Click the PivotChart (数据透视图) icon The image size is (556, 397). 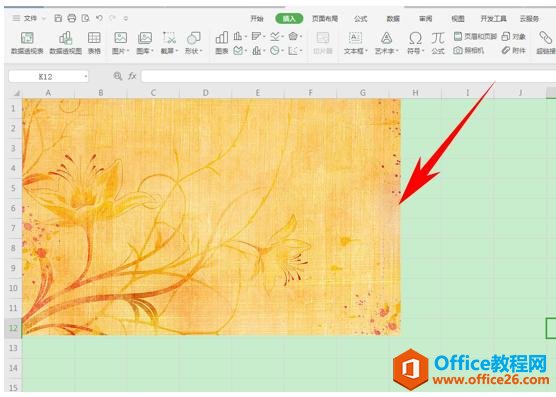(x=66, y=38)
